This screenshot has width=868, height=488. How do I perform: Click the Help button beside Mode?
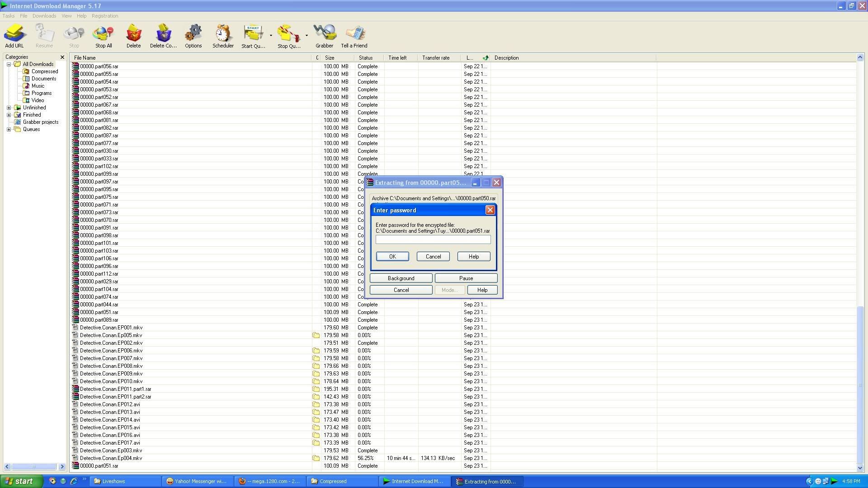pyautogui.click(x=482, y=290)
